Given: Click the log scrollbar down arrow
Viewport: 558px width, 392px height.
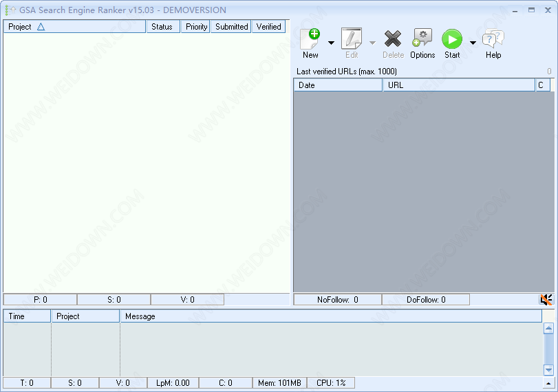Looking at the screenshot, I should tap(548, 370).
